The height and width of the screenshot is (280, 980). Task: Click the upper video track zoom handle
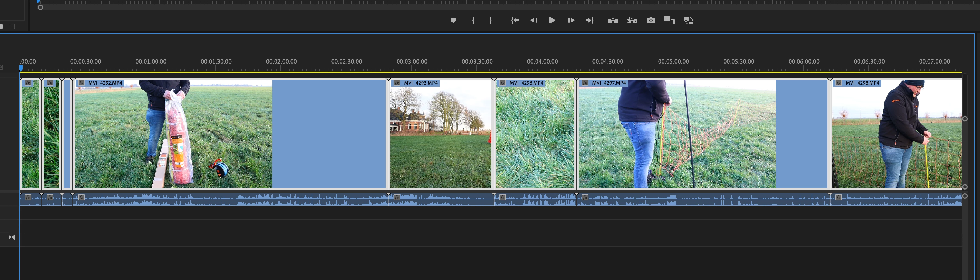(x=965, y=119)
